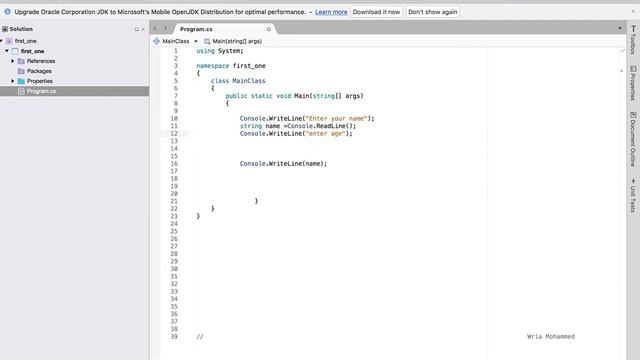Place cursor on 'using System;' line
640x360 pixels.
click(x=220, y=51)
